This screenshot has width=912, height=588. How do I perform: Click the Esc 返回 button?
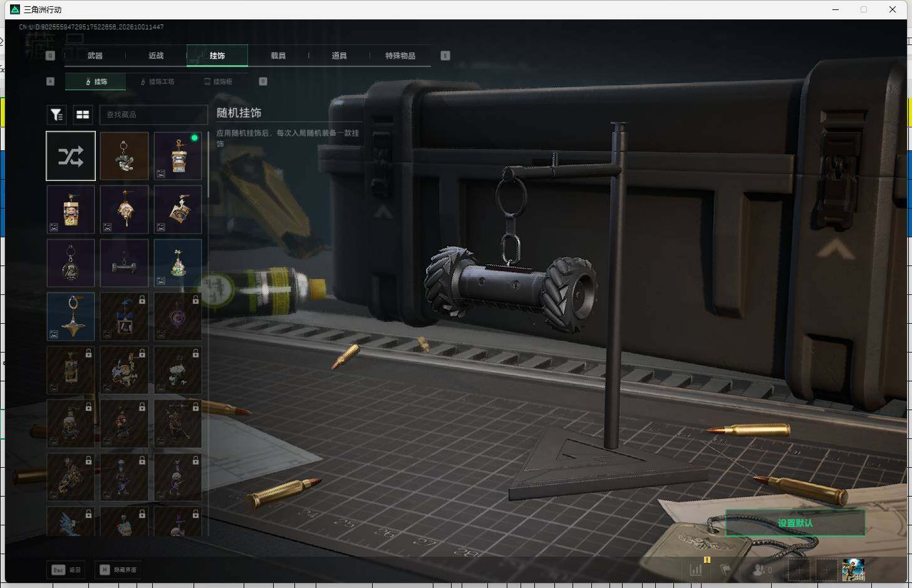tap(66, 570)
